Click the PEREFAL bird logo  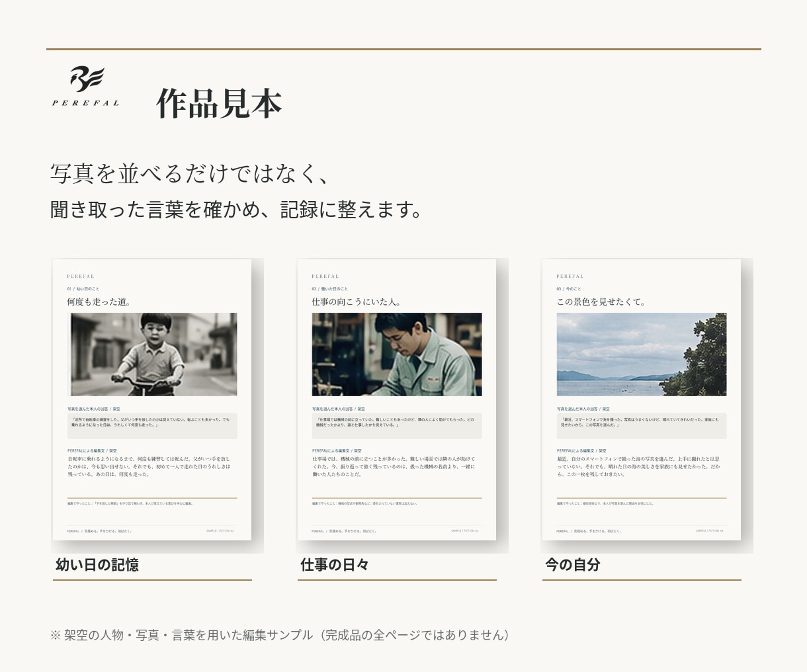tap(86, 86)
